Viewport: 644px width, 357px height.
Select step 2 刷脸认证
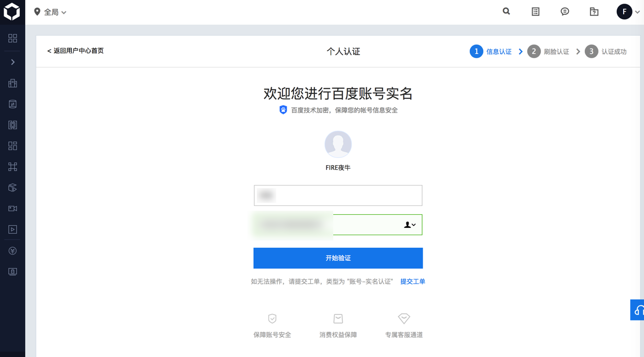pyautogui.click(x=548, y=51)
